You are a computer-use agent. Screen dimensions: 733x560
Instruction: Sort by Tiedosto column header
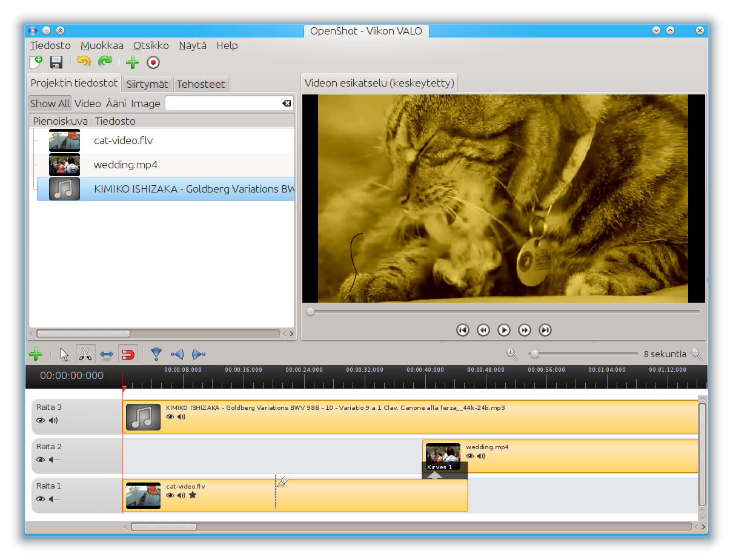tap(193, 121)
